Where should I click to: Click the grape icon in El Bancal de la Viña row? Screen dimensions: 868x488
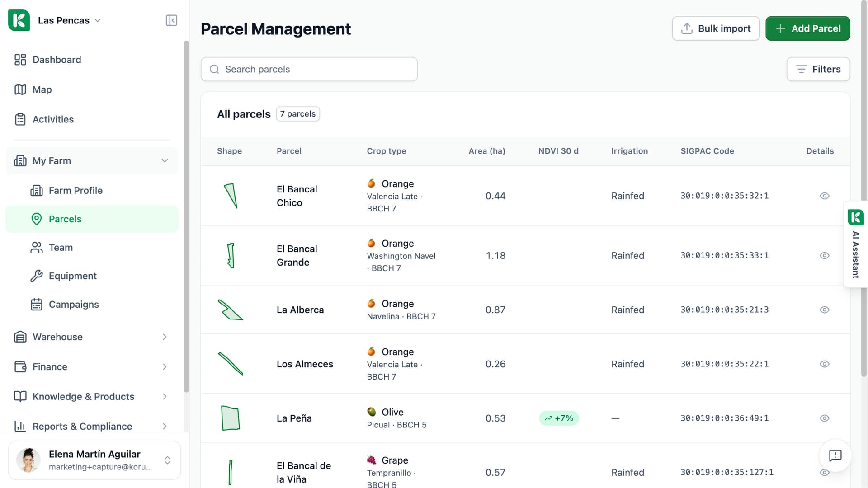(x=372, y=460)
